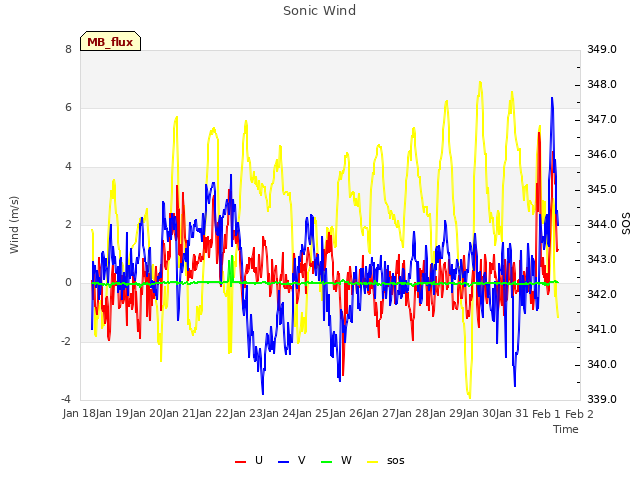Click the Jan 28 date tick label
This screenshot has width=640, height=480.
[x=413, y=414]
